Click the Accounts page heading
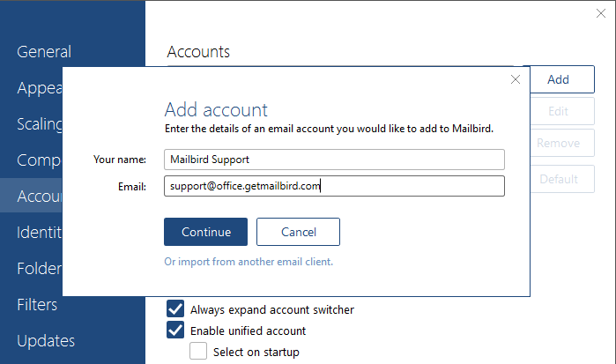The height and width of the screenshot is (364, 616). [x=198, y=52]
